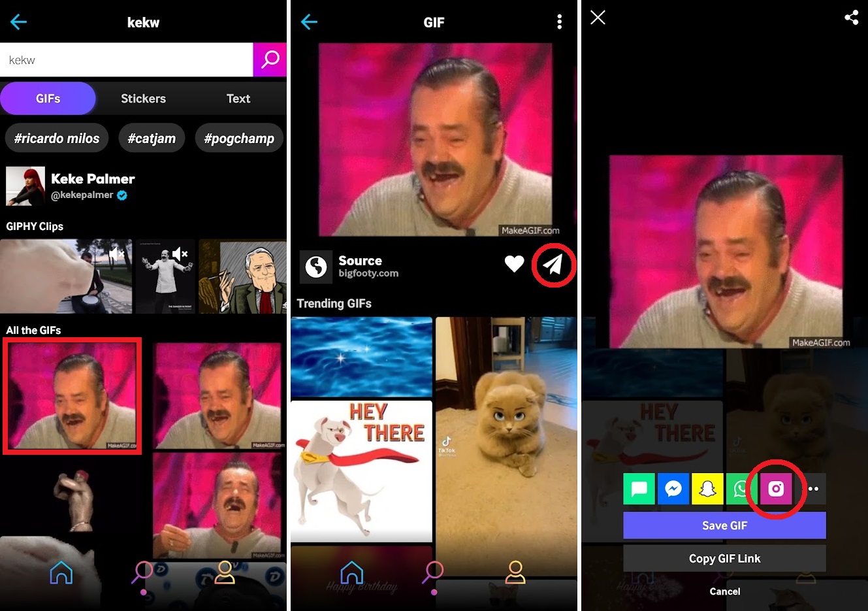This screenshot has height=611, width=868.
Task: Select the highlighted Risitas laughing GIF thumbnail
Action: [x=72, y=396]
